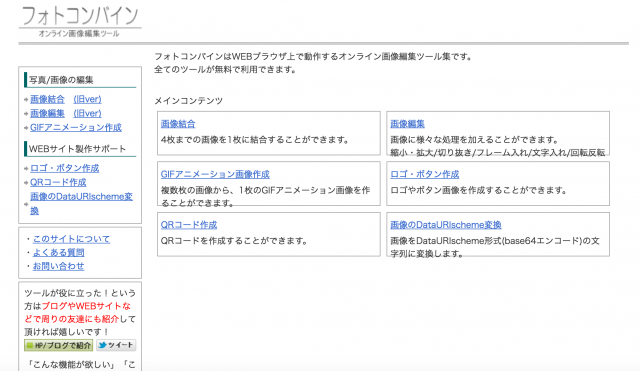This screenshot has width=640, height=371.
Task: Click text 画像に様々な処理を加えることができます。
Action: 475,140
